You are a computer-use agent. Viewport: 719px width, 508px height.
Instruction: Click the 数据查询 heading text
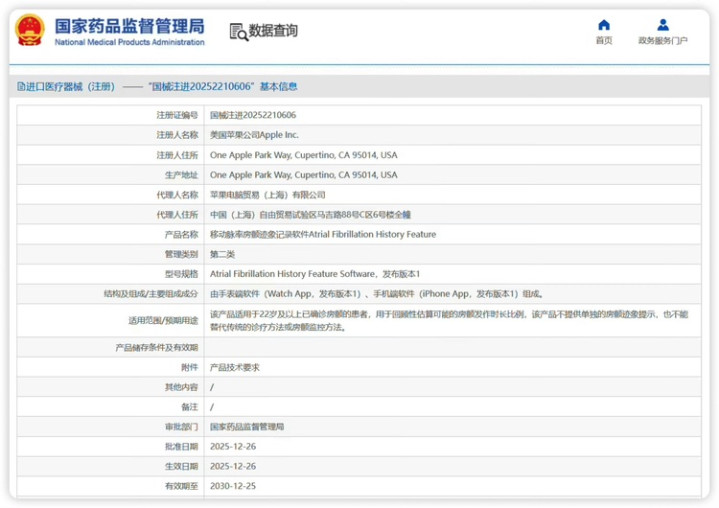pyautogui.click(x=274, y=31)
